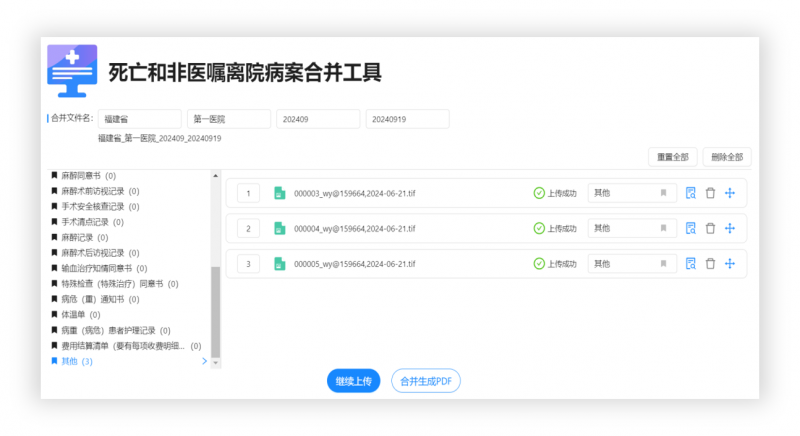Click the 合并生成PDF button

tap(426, 381)
